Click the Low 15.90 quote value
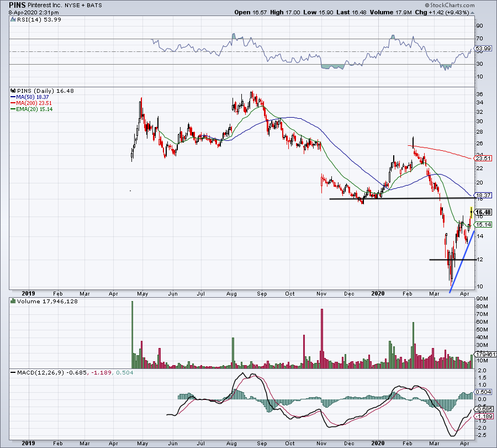 point(318,12)
